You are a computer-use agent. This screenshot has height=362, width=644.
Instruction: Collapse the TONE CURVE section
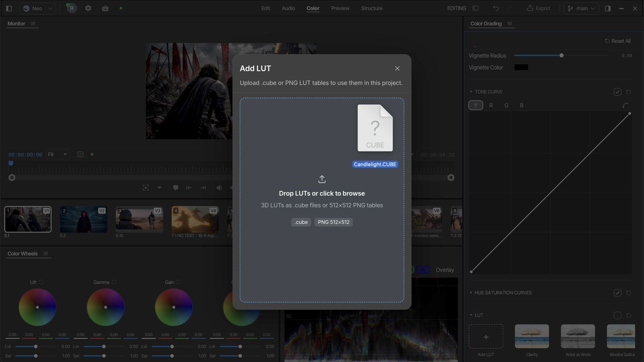[x=471, y=92]
